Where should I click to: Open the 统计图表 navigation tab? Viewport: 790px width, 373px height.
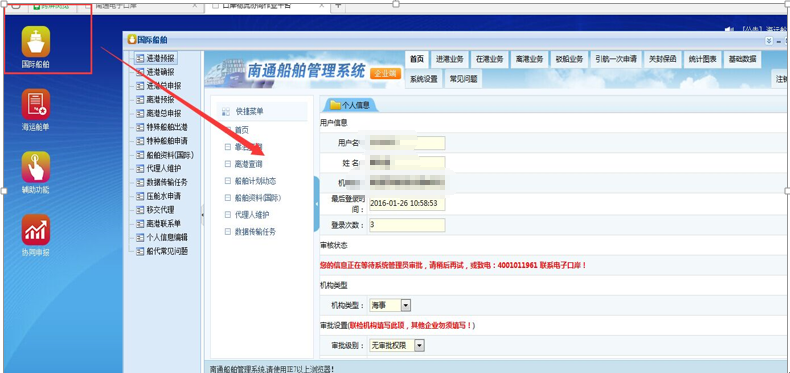click(702, 59)
